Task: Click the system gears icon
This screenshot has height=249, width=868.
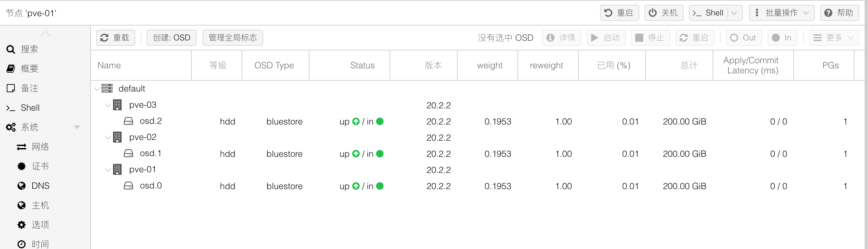Action: tap(11, 128)
